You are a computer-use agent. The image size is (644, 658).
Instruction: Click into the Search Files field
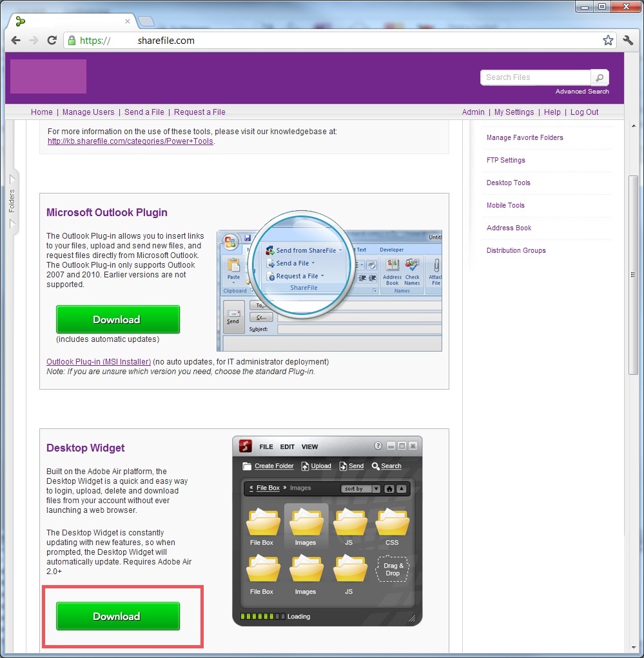tap(536, 77)
